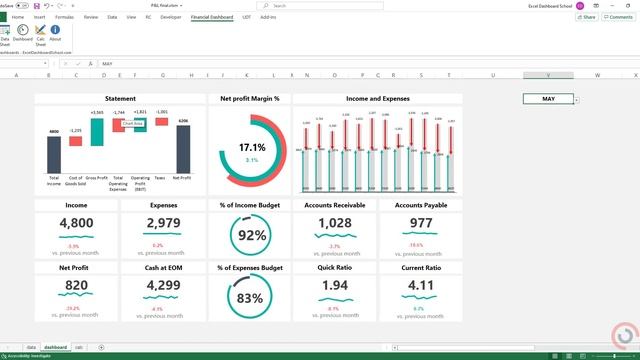Redo the last undone action
The height and width of the screenshot is (360, 640).
tap(60, 6)
